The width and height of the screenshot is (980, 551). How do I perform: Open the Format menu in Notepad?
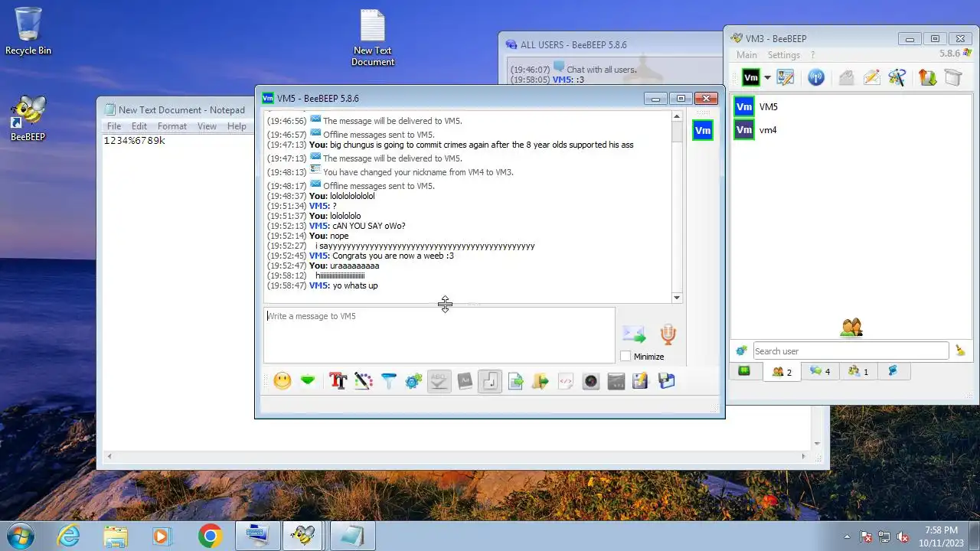172,126
